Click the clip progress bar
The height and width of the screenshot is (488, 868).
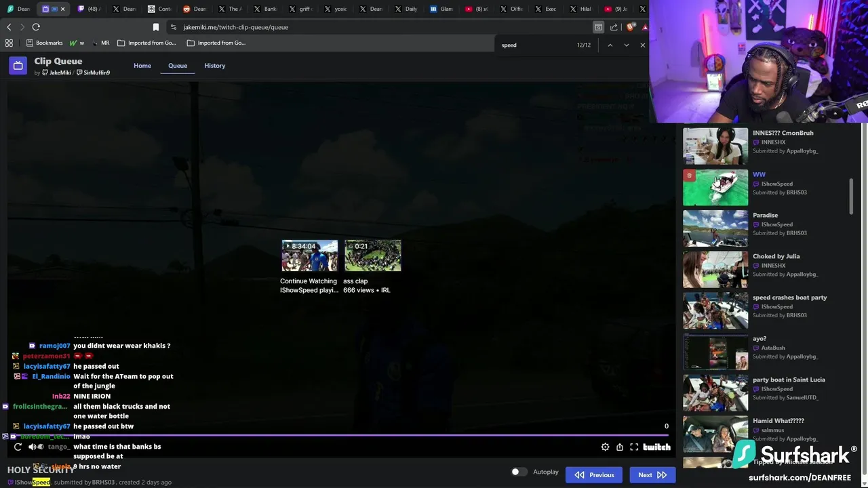tap(339, 435)
